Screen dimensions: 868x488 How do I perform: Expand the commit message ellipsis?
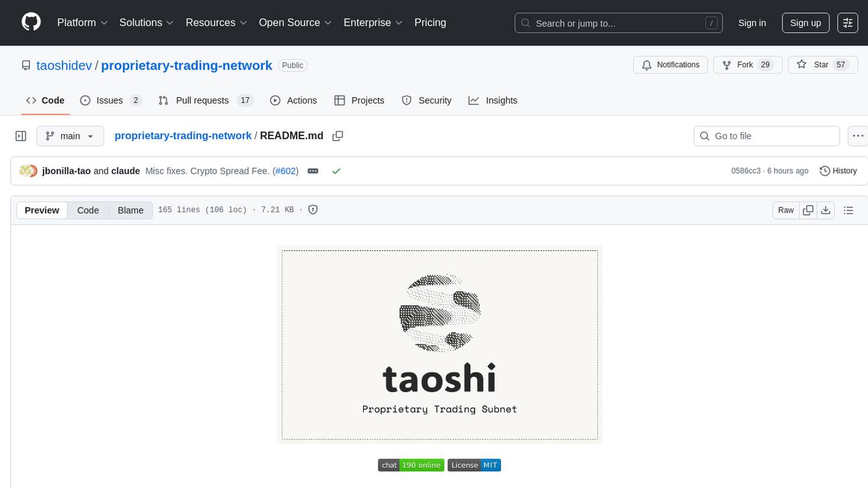(313, 171)
